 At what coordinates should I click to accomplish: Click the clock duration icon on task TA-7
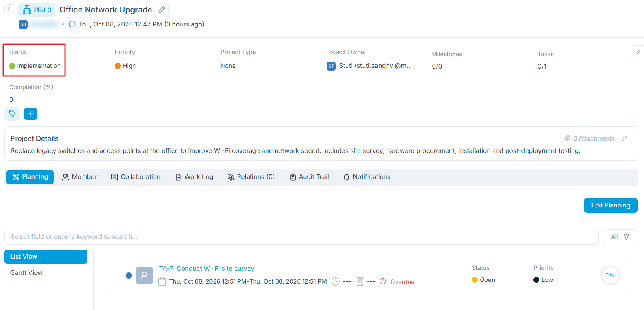336,281
